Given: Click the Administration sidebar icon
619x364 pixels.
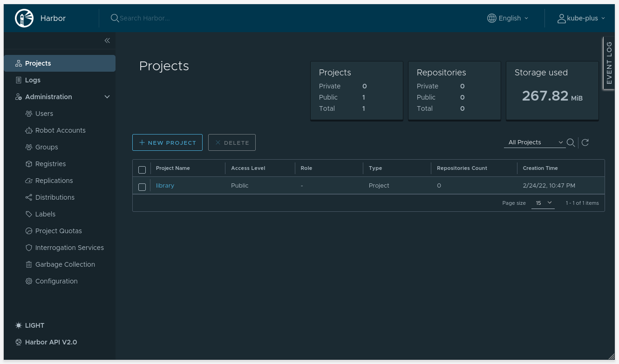Looking at the screenshot, I should point(19,97).
